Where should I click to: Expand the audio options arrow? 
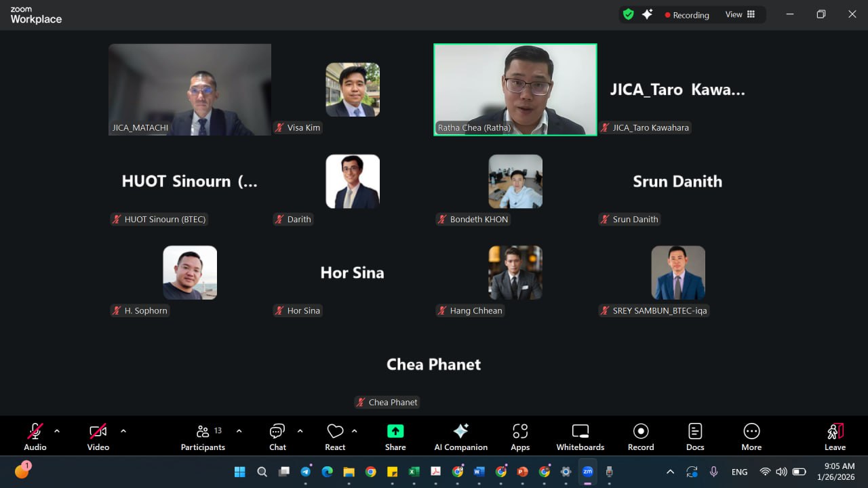(57, 431)
